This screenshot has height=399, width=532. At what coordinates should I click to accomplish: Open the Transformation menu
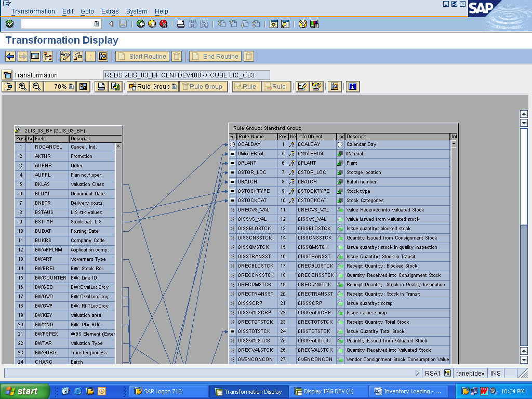point(33,11)
